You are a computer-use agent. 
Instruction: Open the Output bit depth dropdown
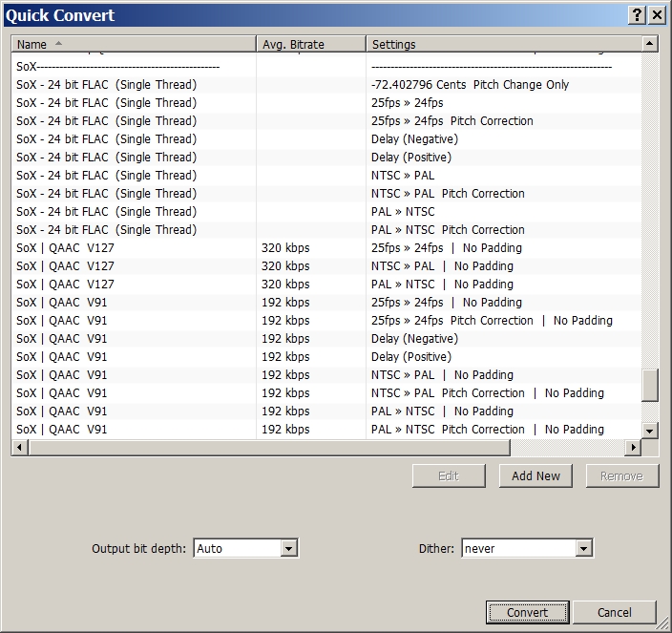[289, 549]
